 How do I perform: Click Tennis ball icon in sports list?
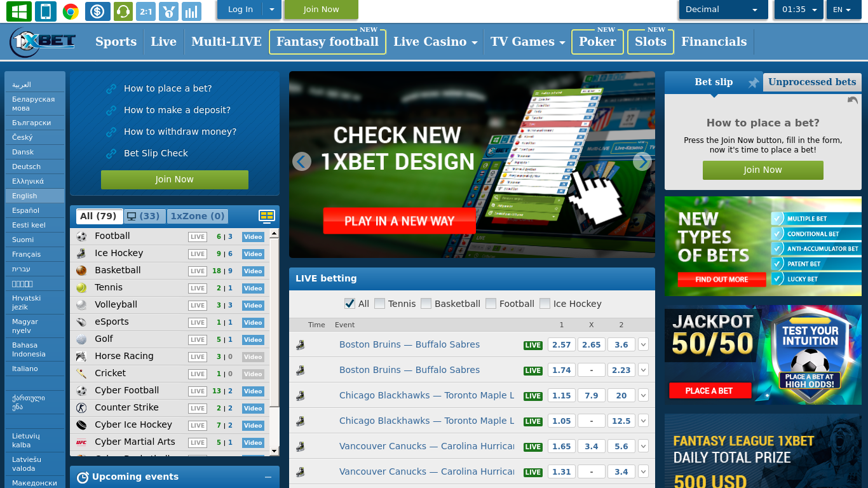[81, 288]
